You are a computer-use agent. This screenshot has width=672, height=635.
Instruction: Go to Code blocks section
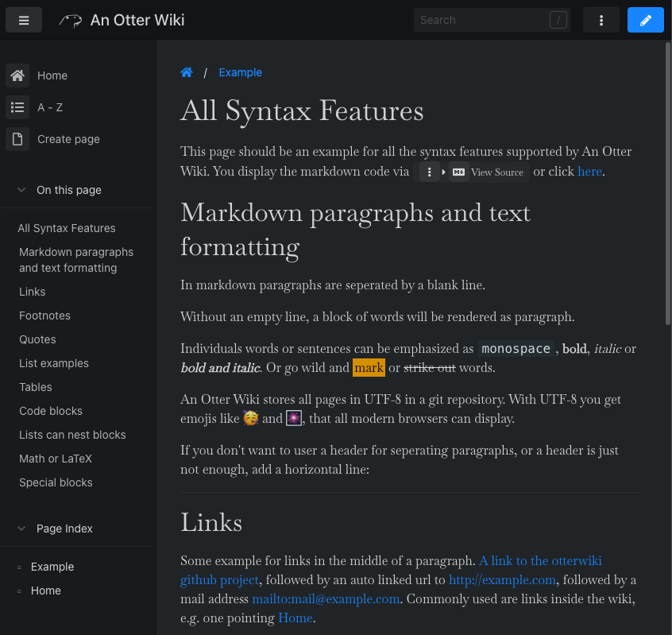click(51, 411)
